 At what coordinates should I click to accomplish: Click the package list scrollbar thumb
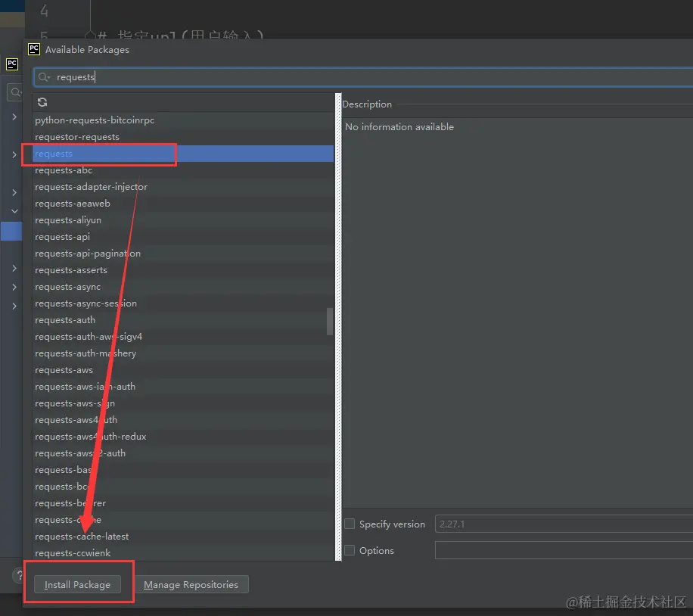click(x=330, y=322)
